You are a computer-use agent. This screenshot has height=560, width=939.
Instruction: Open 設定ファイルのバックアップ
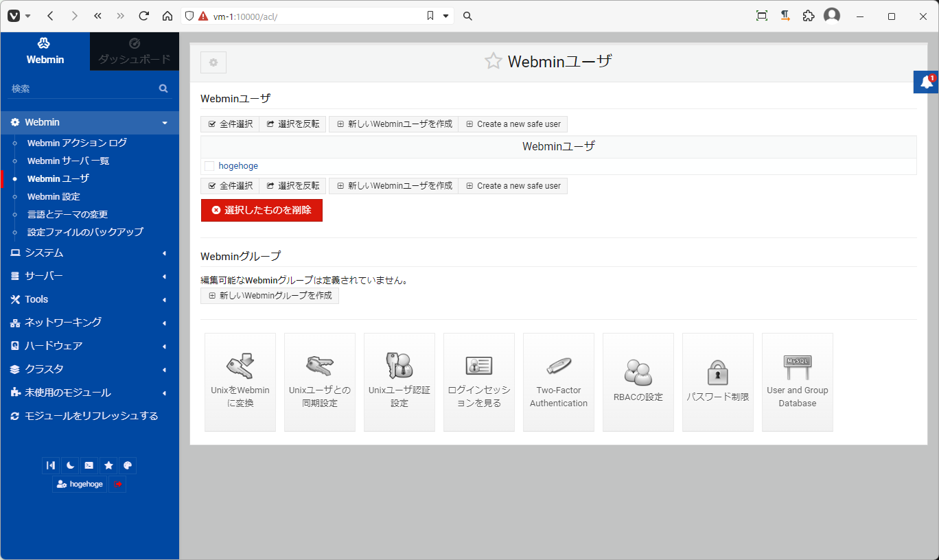85,232
